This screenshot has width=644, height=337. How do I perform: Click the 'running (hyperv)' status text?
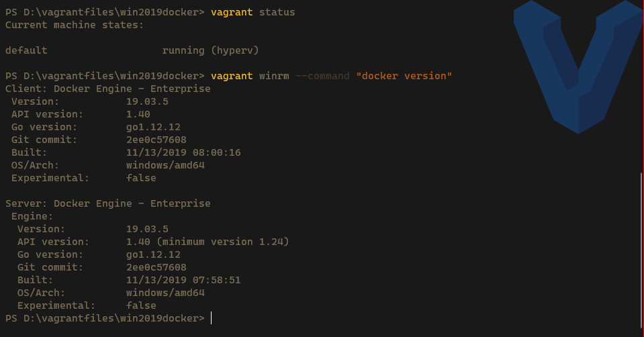210,50
